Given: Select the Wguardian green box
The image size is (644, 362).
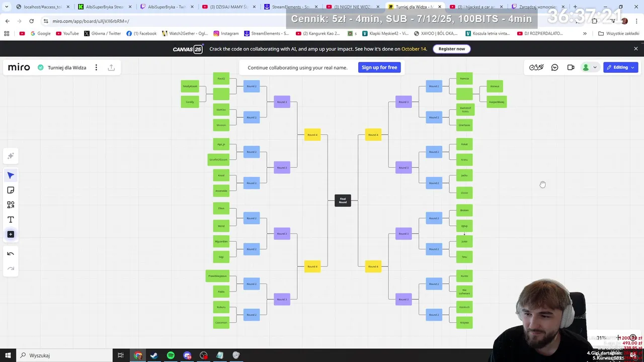Looking at the screenshot, I should [221, 241].
